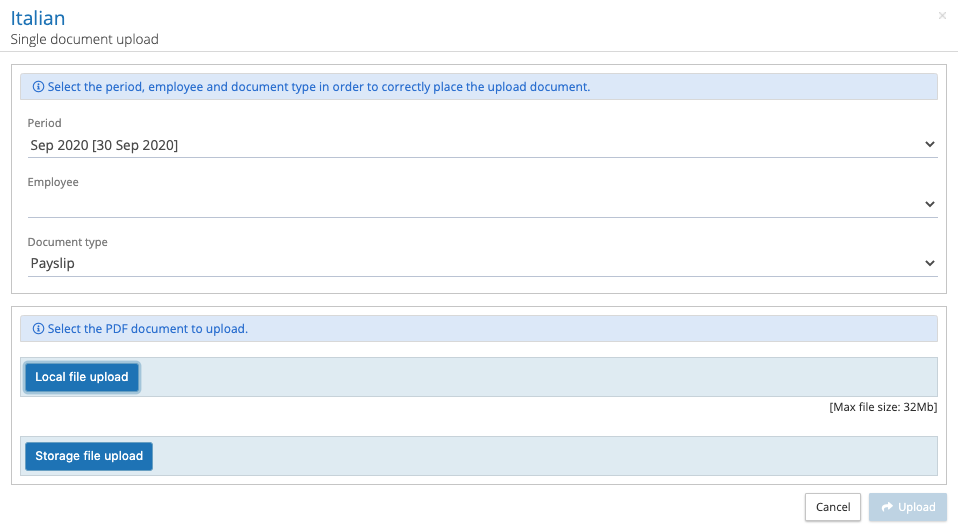
Task: Click the share arrow icon on the Upload button
Action: pos(886,507)
